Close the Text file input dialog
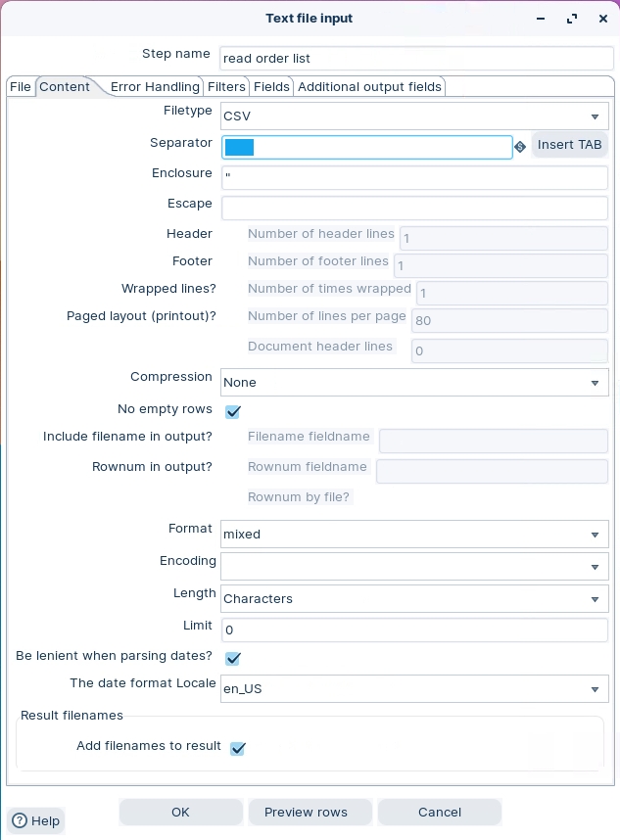The width and height of the screenshot is (620, 840). 603,19
